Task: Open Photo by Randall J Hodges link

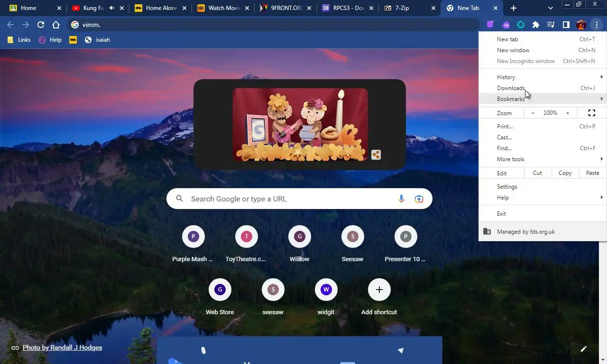Action: (62, 347)
